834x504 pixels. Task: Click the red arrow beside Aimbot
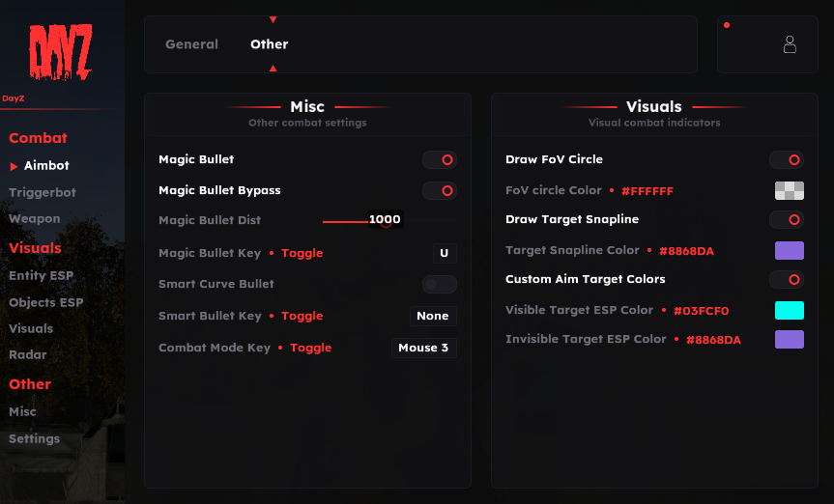click(x=14, y=166)
